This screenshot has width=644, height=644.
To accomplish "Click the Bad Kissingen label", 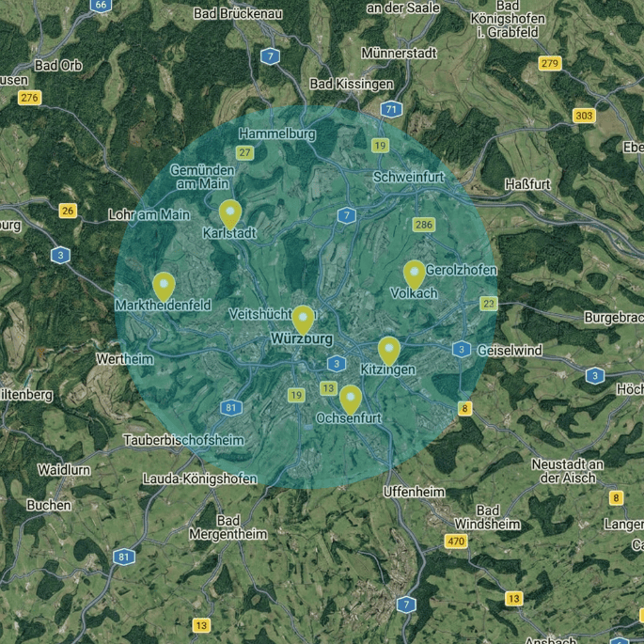I will (352, 85).
